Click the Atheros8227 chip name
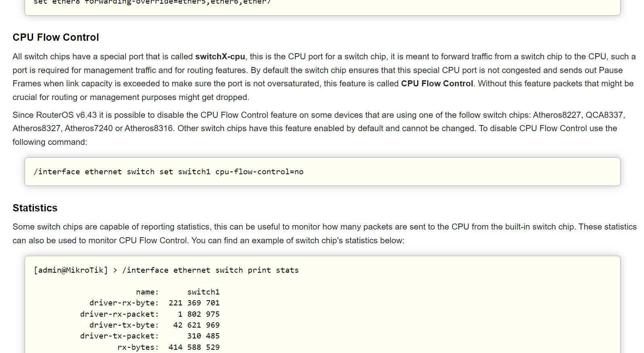The height and width of the screenshot is (353, 644). [x=557, y=115]
